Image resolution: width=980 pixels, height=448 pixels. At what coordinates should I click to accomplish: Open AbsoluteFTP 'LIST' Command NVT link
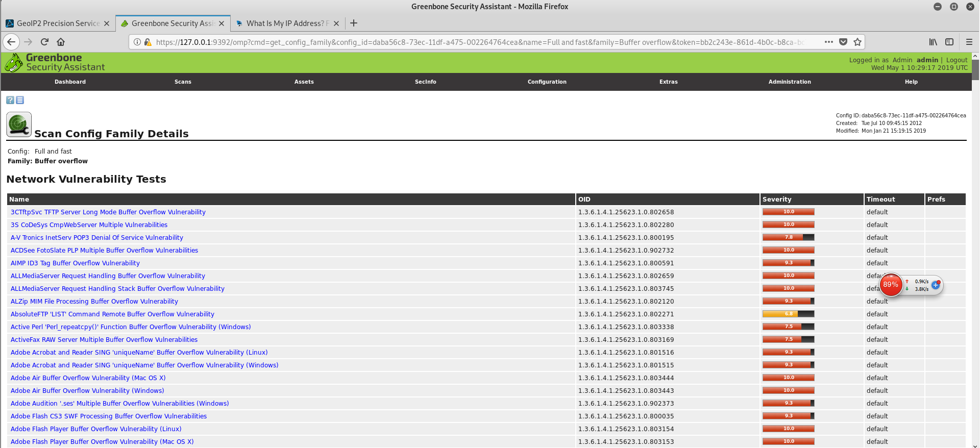pos(112,314)
